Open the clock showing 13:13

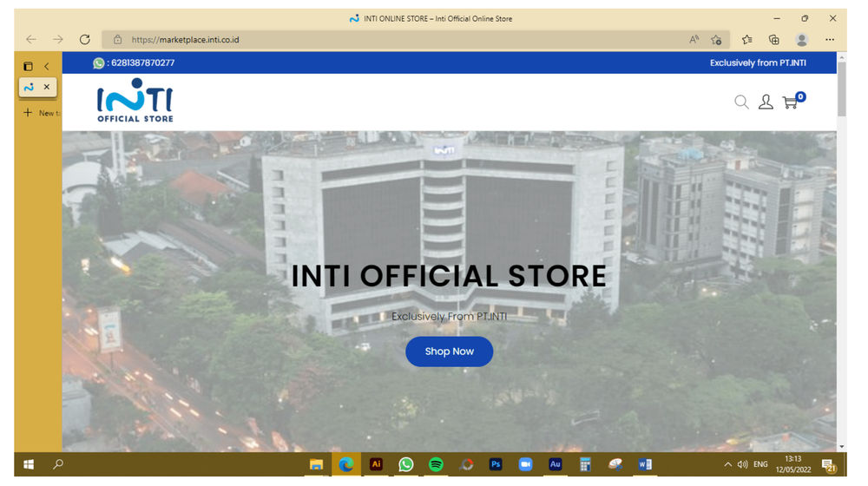click(793, 464)
